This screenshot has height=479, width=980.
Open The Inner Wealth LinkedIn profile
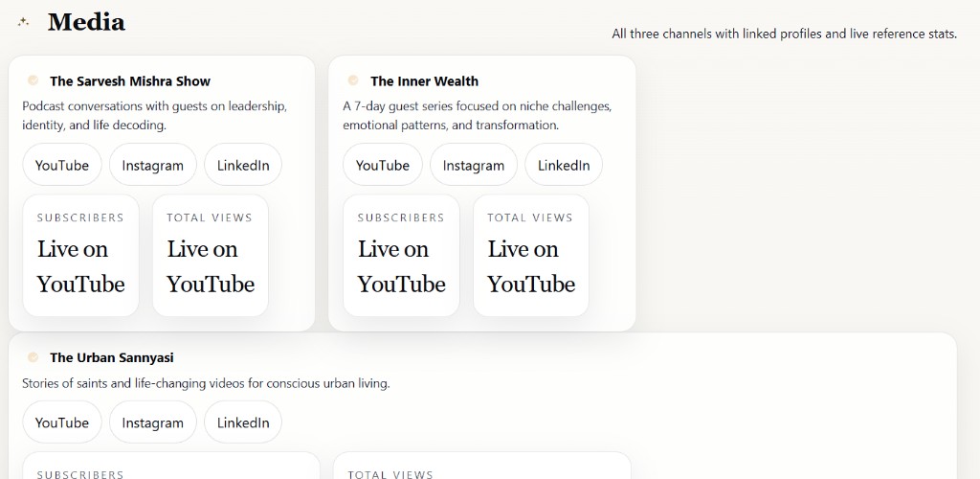pyautogui.click(x=564, y=165)
